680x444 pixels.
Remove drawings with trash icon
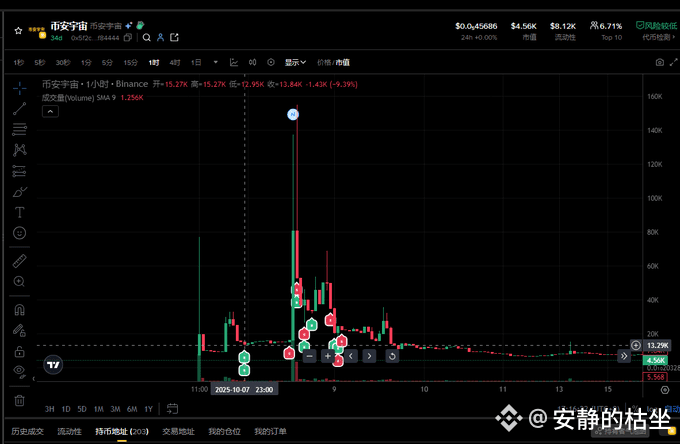(20, 400)
